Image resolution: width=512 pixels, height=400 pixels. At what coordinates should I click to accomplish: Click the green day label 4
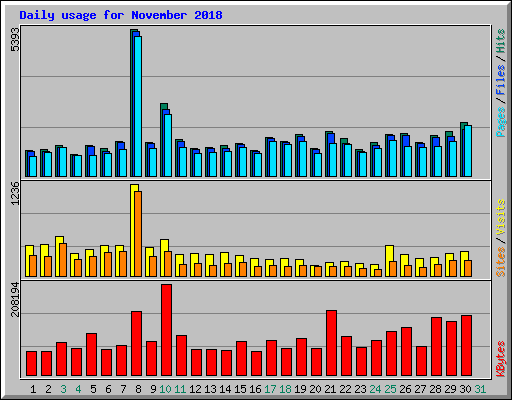pos(78,389)
